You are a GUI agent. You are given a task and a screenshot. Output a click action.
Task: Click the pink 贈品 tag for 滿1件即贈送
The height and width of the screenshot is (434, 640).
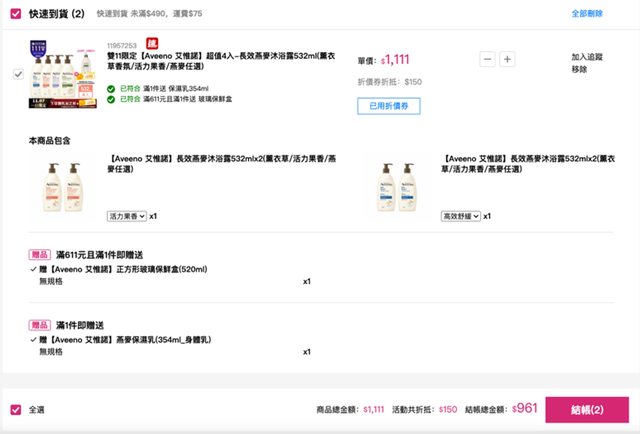coord(40,325)
